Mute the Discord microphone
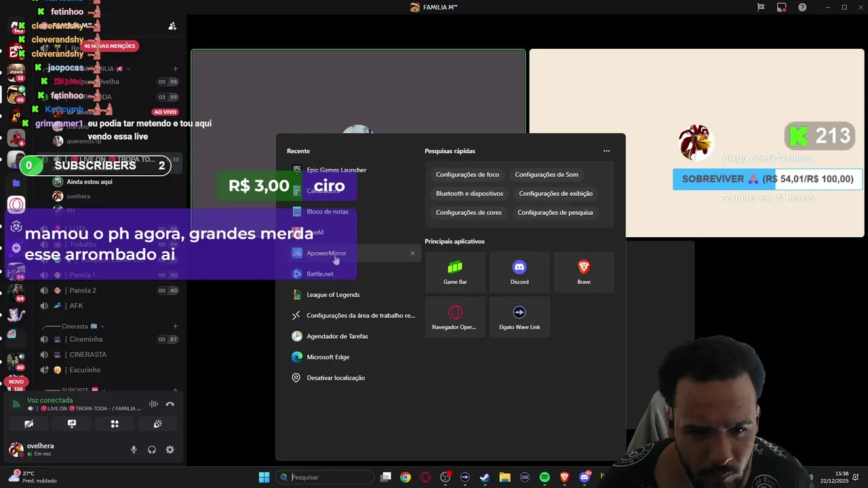The width and height of the screenshot is (868, 488). [x=134, y=449]
